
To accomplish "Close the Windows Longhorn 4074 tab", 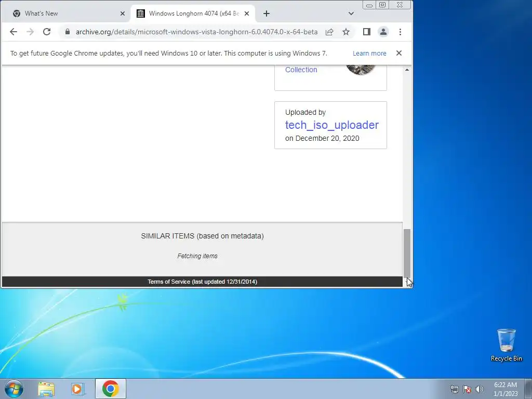I will [x=247, y=14].
